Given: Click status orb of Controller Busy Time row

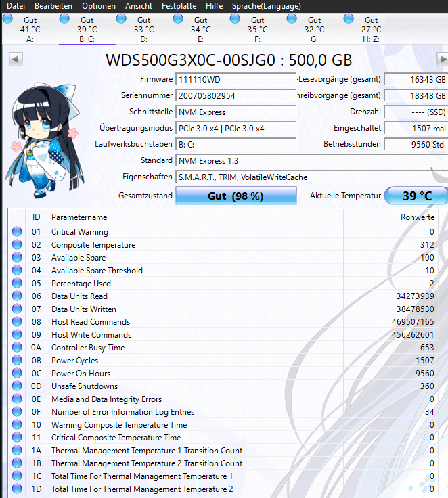Looking at the screenshot, I should tap(17, 347).
